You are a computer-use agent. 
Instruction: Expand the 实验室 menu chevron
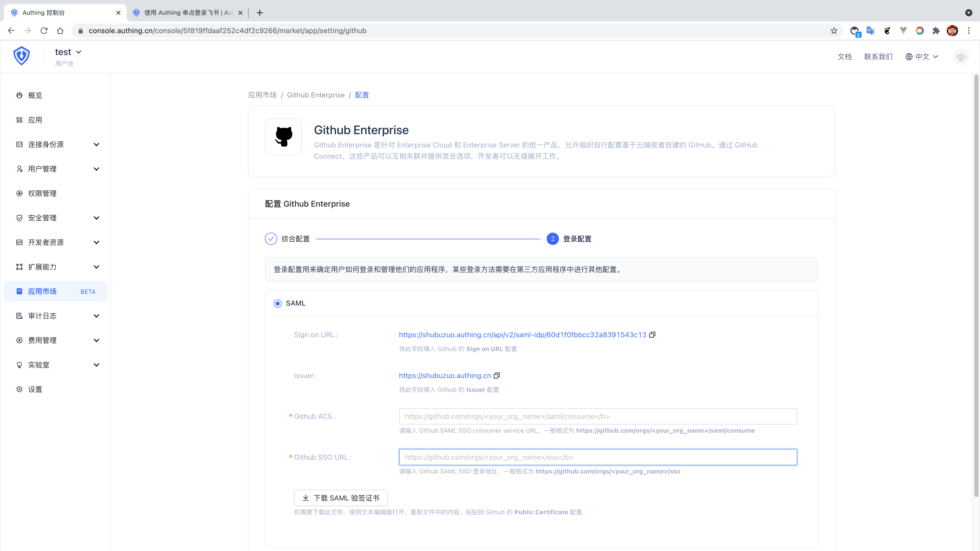pos(97,365)
